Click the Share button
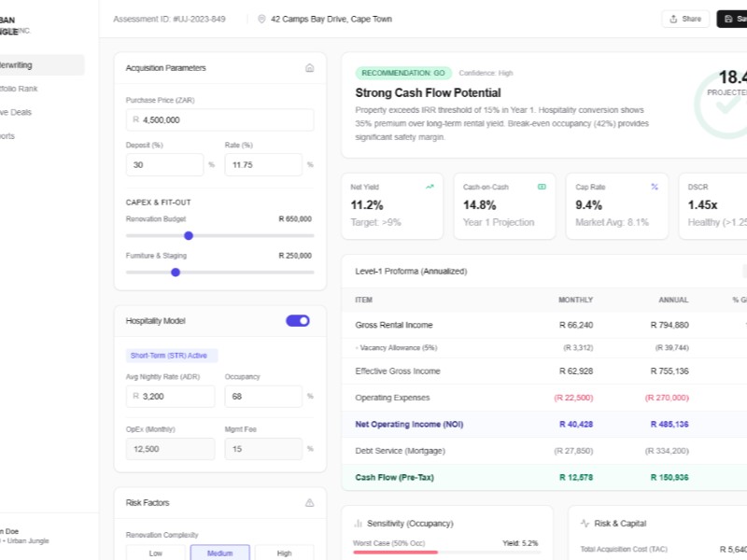Image resolution: width=747 pixels, height=560 pixels. [x=685, y=19]
